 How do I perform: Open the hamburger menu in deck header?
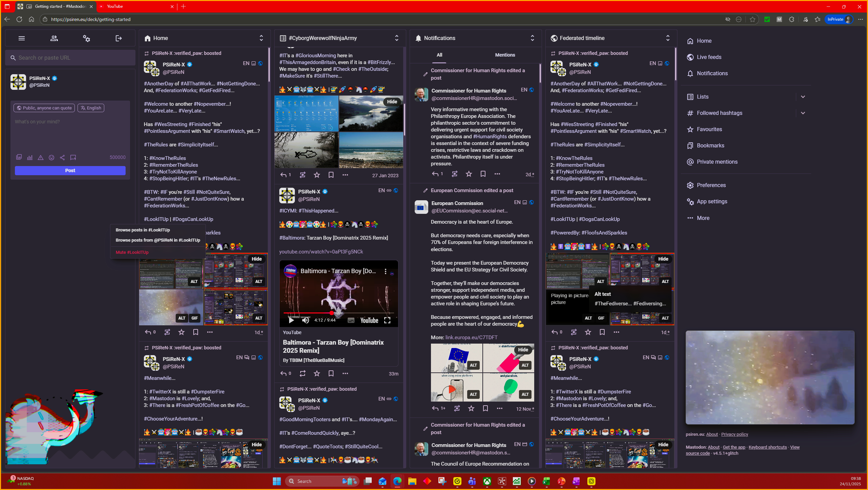pos(22,38)
